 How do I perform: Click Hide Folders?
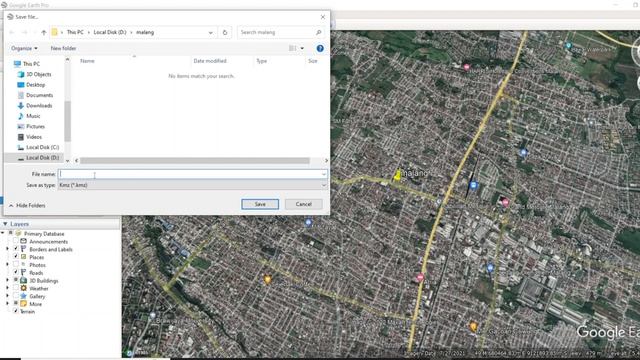tap(27, 205)
